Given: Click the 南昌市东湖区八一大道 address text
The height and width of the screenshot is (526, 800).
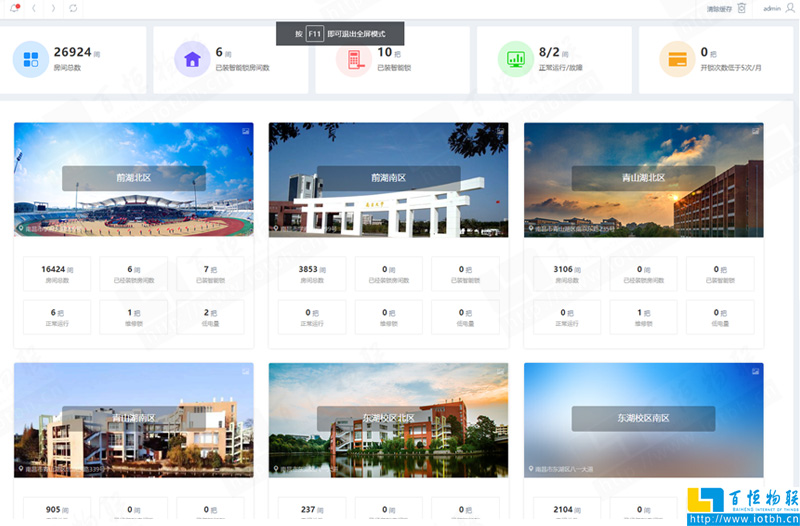Looking at the screenshot, I should 564,469.
